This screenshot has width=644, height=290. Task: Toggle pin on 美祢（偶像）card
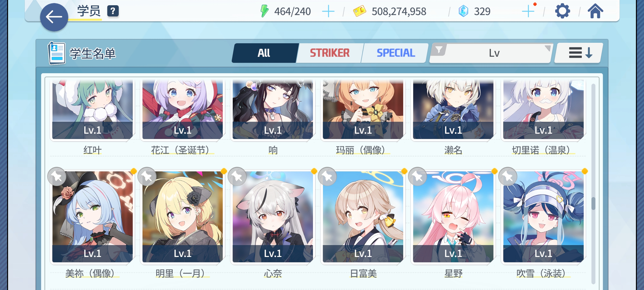pos(57,177)
